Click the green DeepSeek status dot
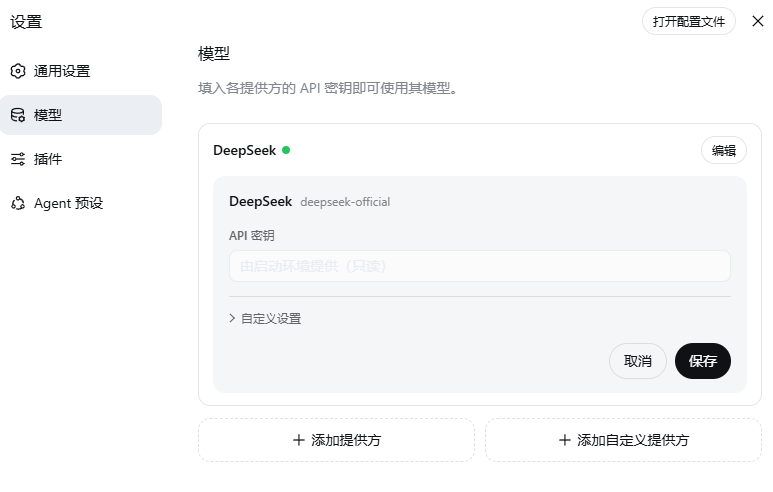 (x=286, y=150)
